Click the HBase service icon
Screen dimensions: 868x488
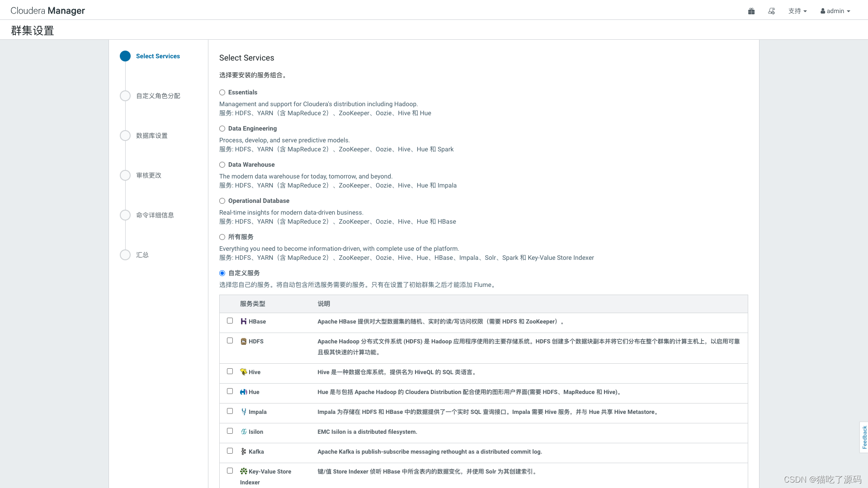(244, 321)
